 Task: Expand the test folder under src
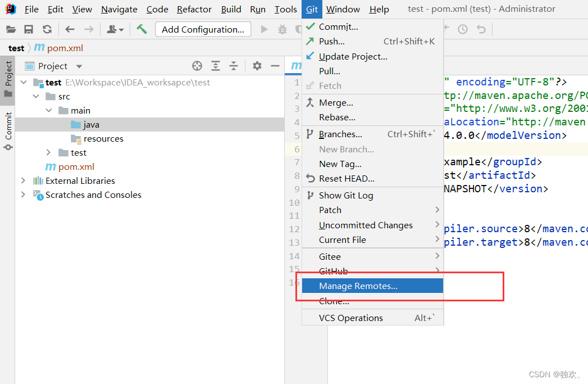tap(48, 152)
